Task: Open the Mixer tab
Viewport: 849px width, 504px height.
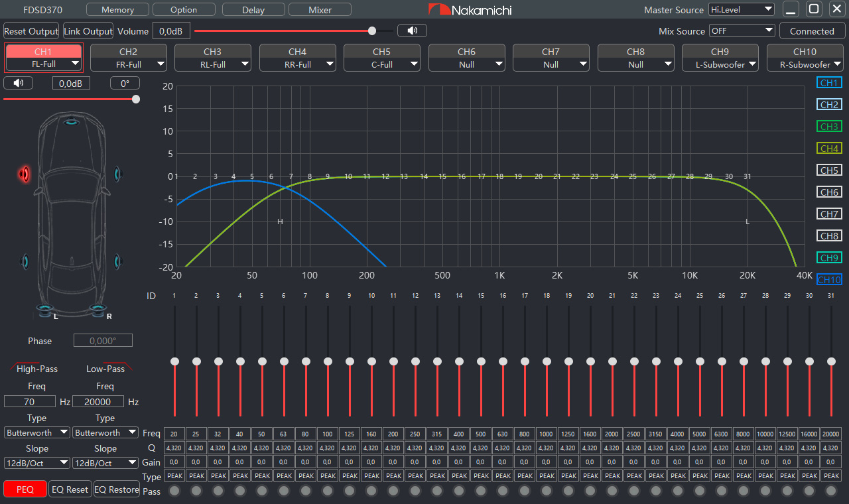Action: click(x=320, y=10)
